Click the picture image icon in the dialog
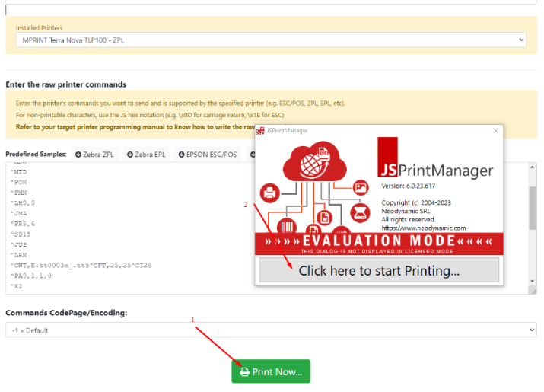544x392 pixels. (x=361, y=186)
